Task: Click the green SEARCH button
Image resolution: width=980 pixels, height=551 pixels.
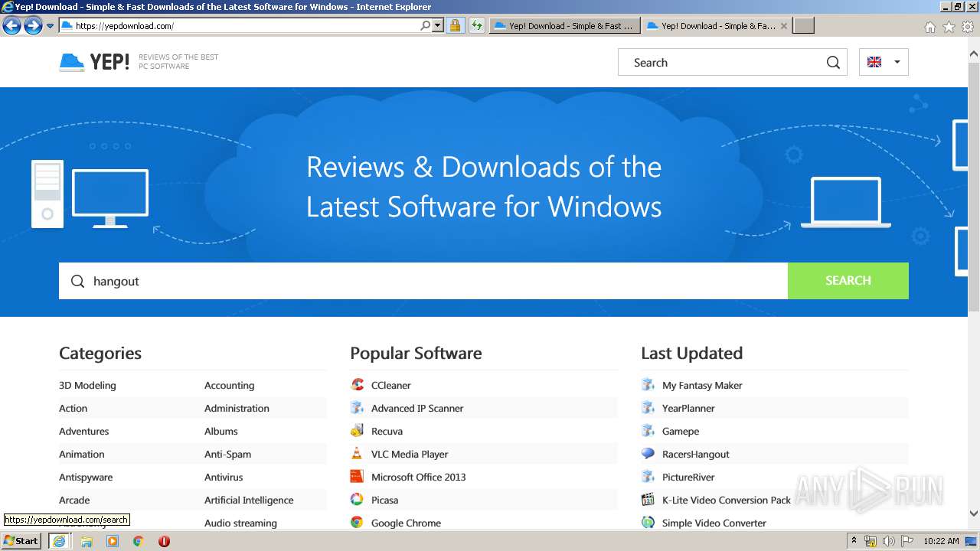Action: (x=848, y=281)
